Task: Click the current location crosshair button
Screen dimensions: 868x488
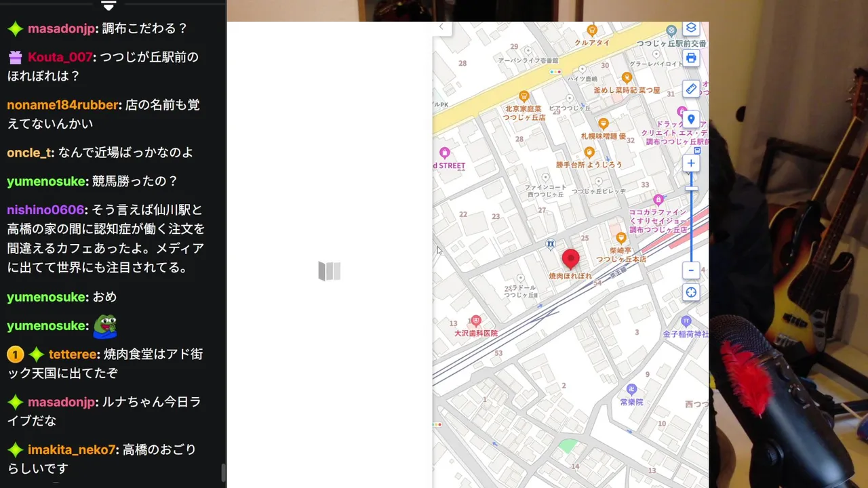Action: click(691, 292)
